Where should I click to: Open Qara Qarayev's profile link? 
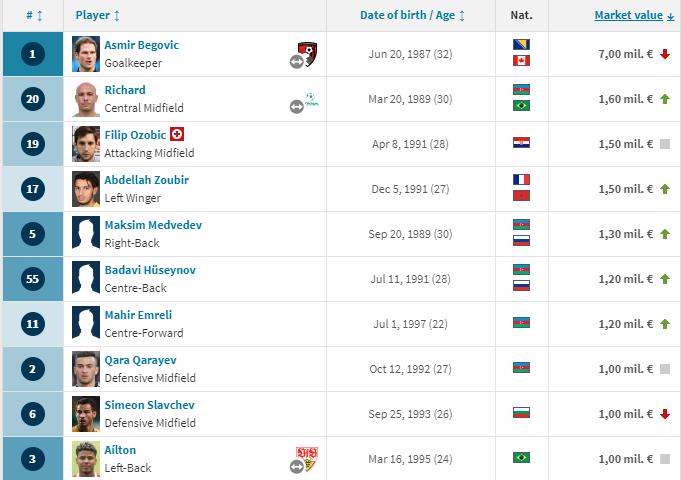coord(140,360)
